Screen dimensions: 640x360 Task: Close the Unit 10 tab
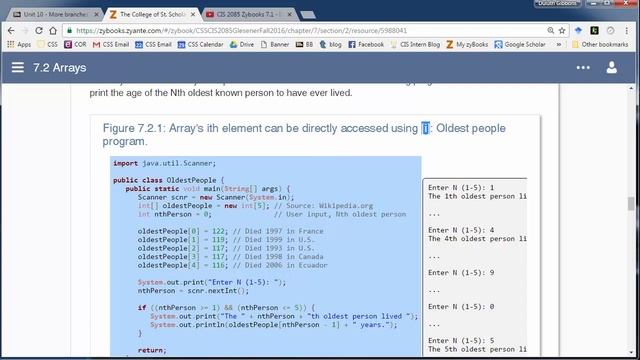(x=96, y=14)
